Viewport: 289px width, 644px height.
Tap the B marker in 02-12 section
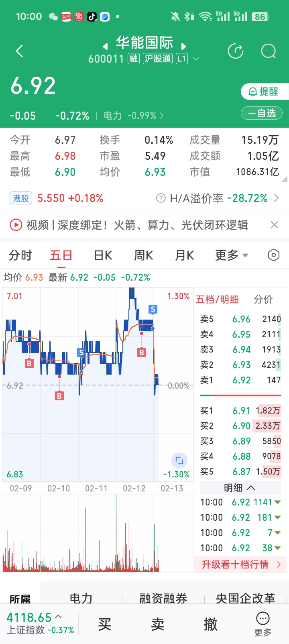click(x=141, y=353)
